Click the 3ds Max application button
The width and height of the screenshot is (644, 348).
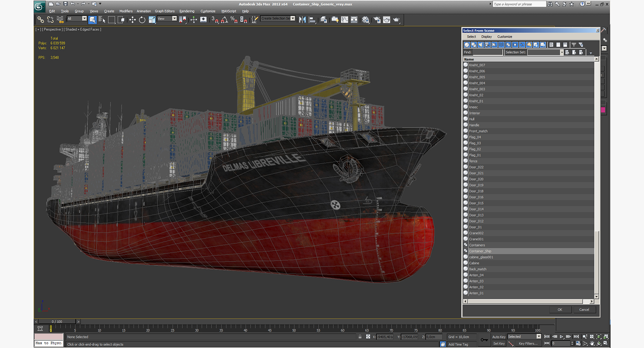tap(40, 6)
